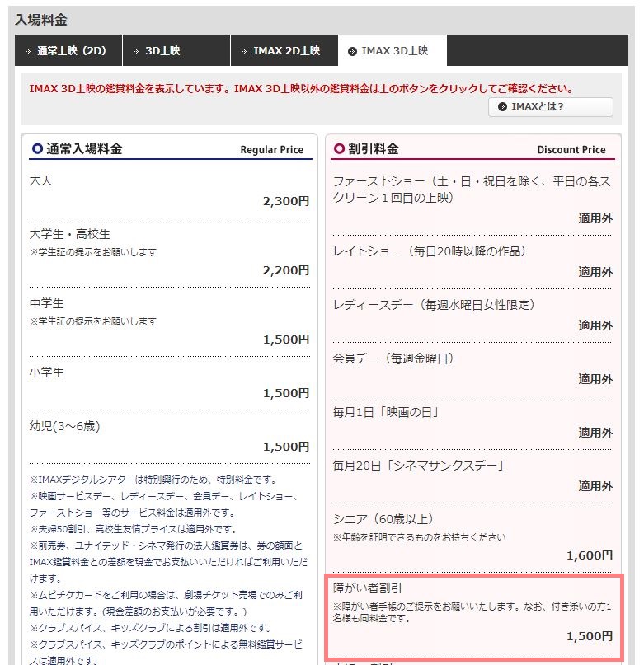Click the 幼児(3～6歳) price entry
Image resolution: width=644 pixels, height=665 pixels.
coord(169,436)
